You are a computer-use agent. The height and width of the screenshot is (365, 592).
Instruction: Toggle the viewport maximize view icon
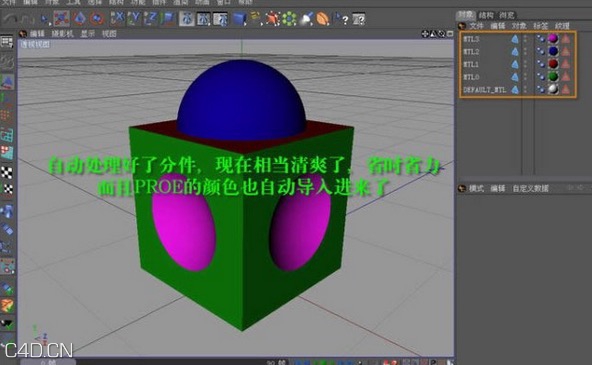pyautogui.click(x=450, y=34)
